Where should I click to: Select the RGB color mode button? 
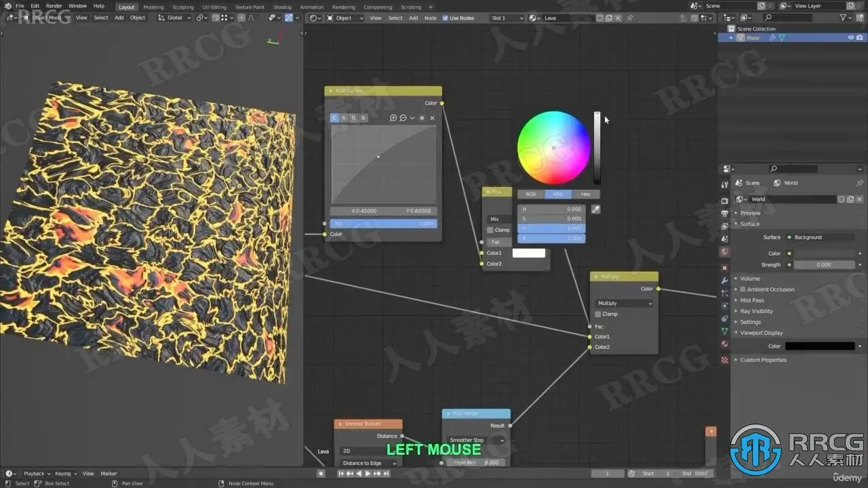pyautogui.click(x=531, y=195)
